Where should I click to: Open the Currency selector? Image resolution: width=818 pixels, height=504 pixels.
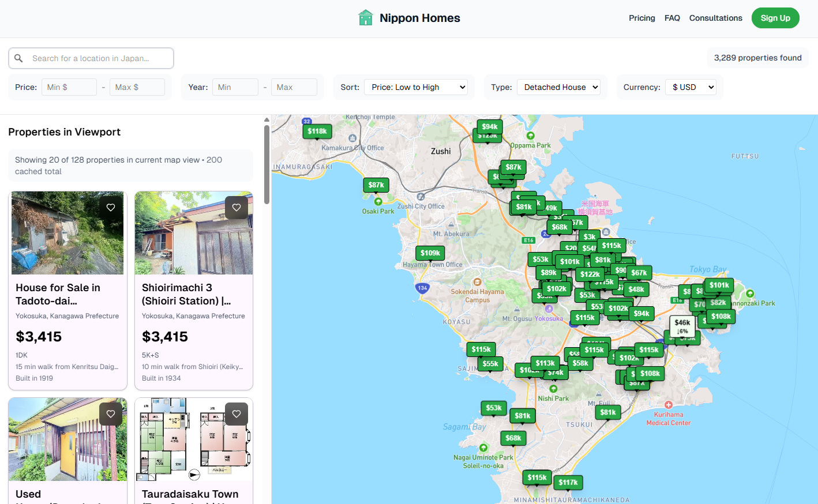coord(691,86)
